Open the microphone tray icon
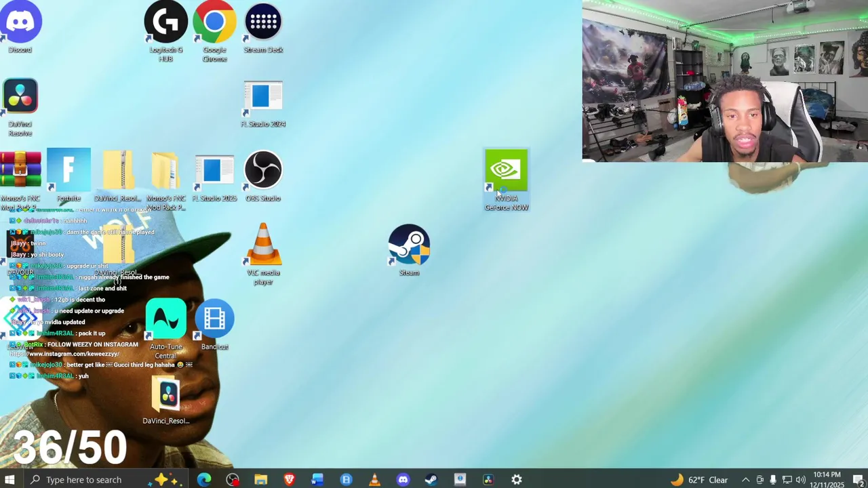This screenshot has width=868, height=488. click(773, 480)
